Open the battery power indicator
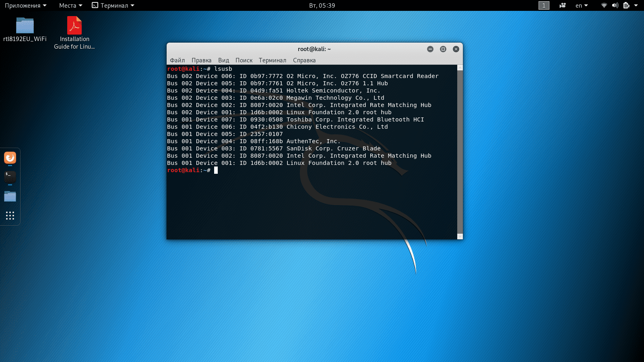 point(626,5)
